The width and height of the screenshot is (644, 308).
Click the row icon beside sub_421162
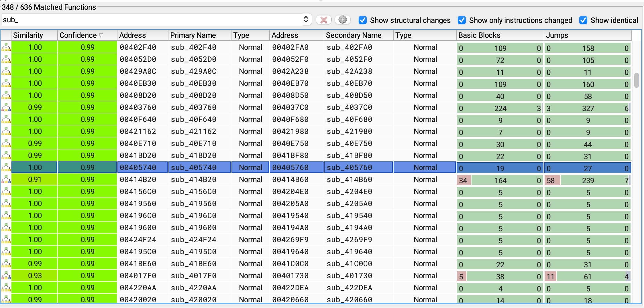click(6, 131)
